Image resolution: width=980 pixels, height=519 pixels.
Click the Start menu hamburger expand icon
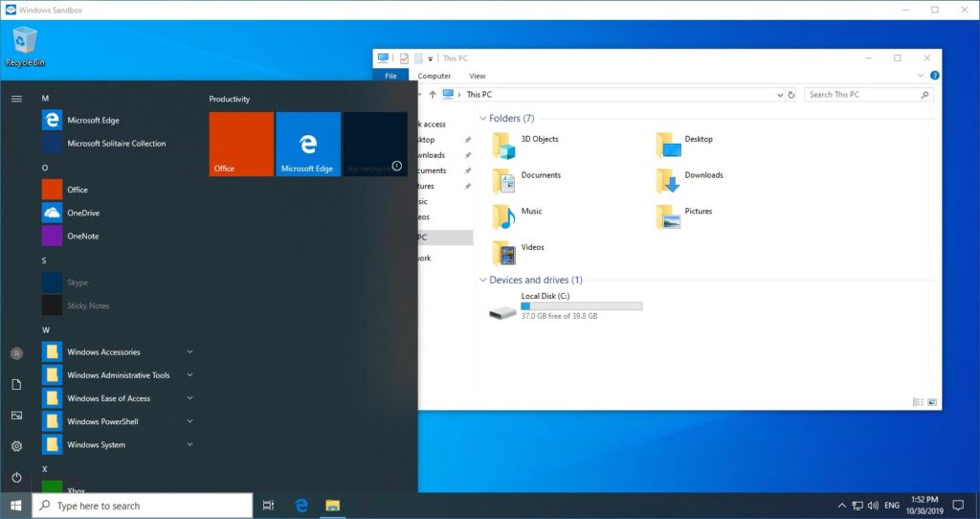pyautogui.click(x=17, y=99)
